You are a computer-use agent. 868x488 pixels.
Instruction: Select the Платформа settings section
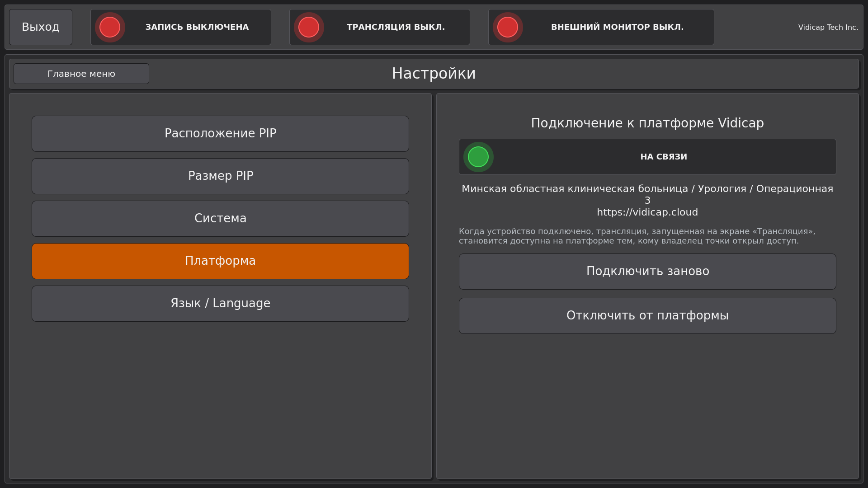220,261
